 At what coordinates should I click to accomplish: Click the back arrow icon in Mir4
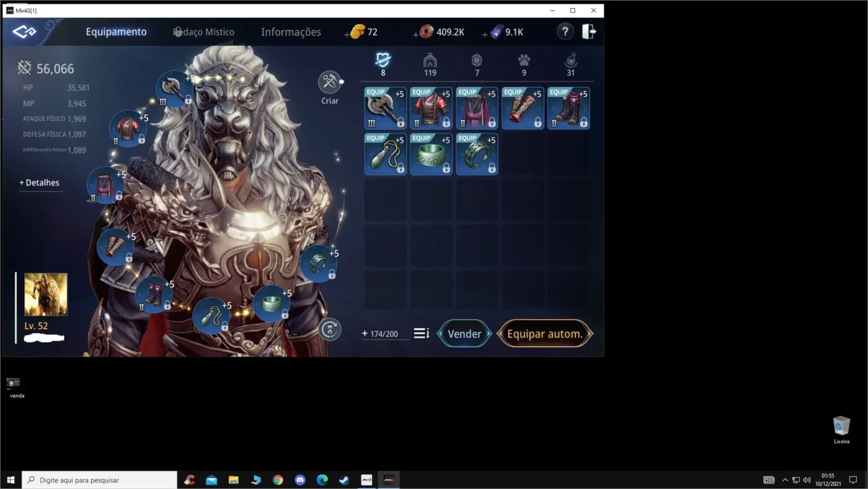24,32
